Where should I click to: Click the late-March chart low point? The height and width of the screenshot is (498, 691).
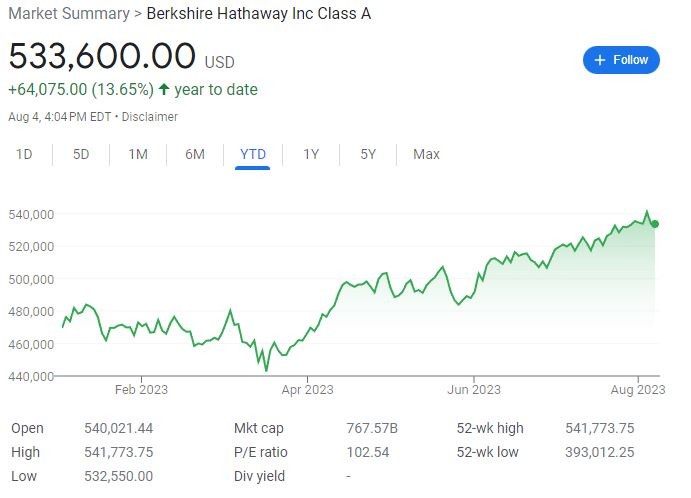tap(266, 371)
